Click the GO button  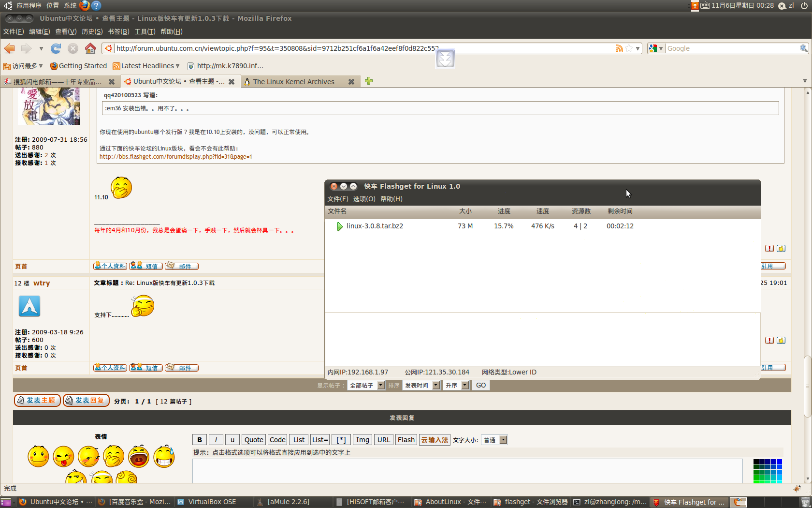pos(481,386)
